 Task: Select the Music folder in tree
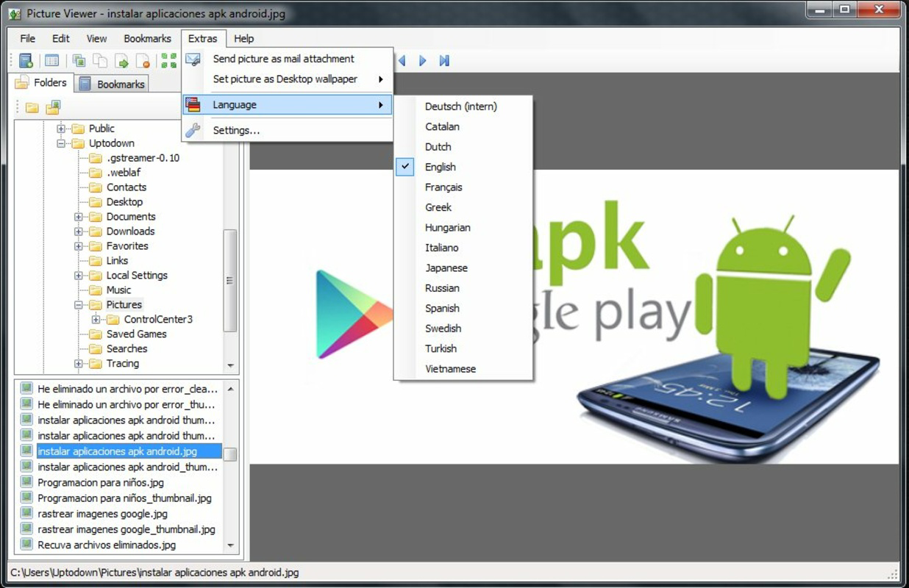pyautogui.click(x=118, y=290)
